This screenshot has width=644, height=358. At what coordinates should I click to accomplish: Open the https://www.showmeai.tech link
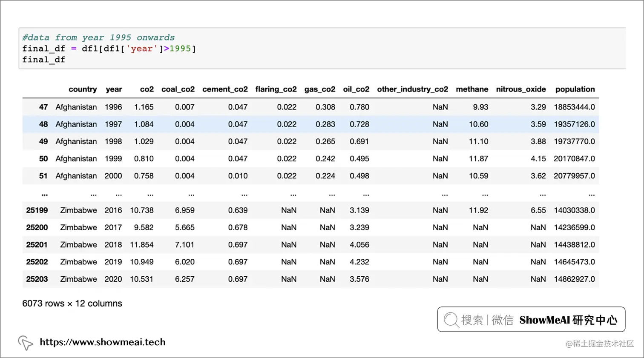click(102, 342)
